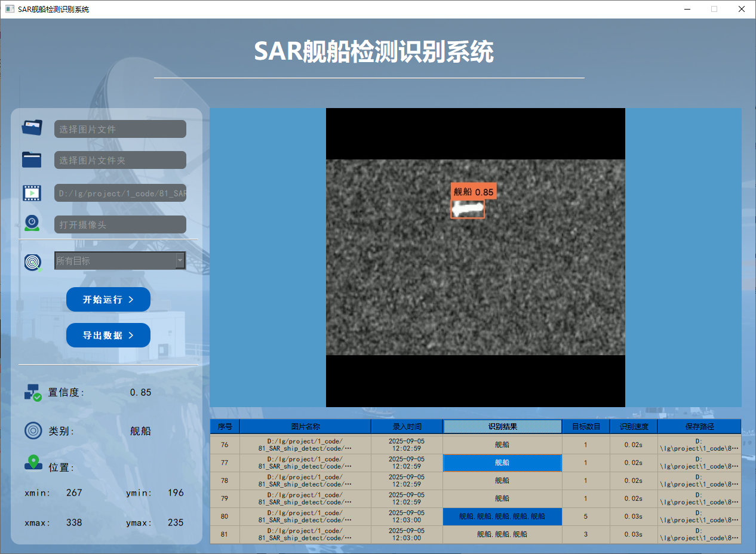Click the location pin icon next to 位置
756x554 pixels.
tap(33, 463)
